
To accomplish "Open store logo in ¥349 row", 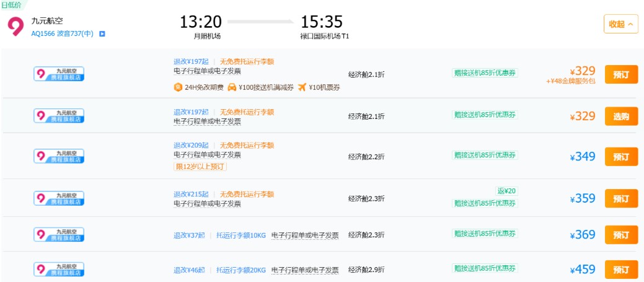I will (x=59, y=156).
